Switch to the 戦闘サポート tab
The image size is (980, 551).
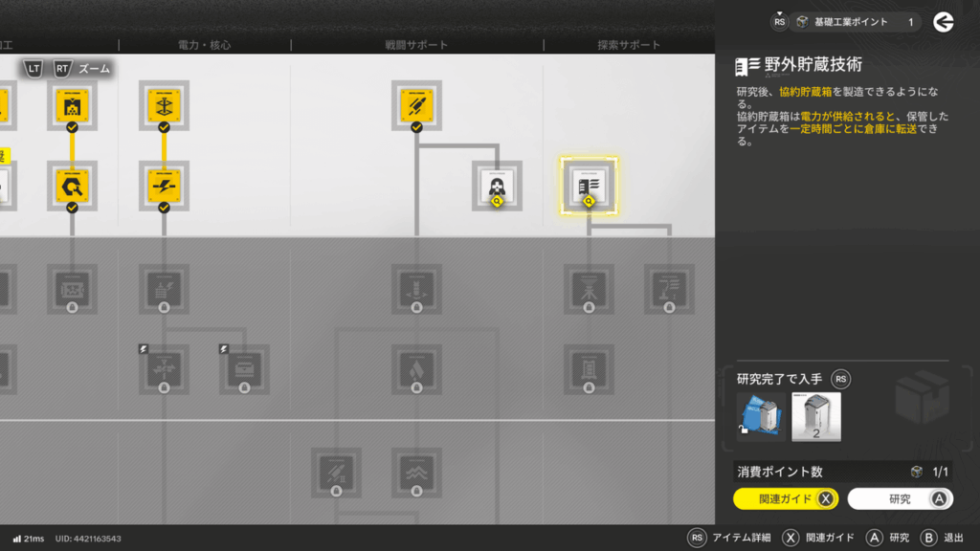(x=416, y=45)
